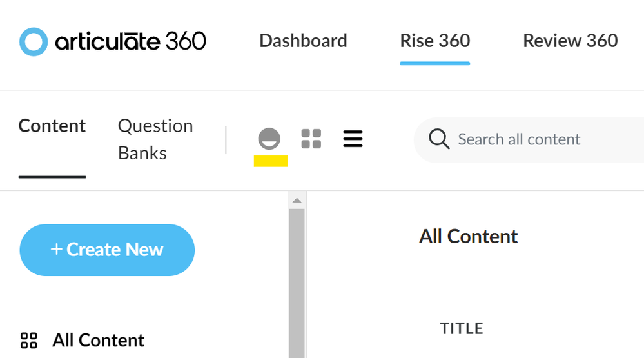The width and height of the screenshot is (644, 358).
Task: Click the sidebar scrollbar up arrow
Action: (297, 201)
